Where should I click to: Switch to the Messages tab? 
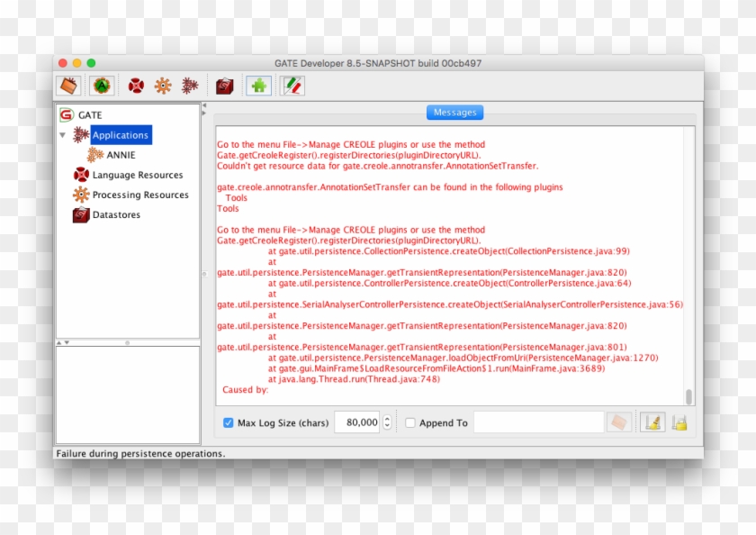pyautogui.click(x=454, y=113)
